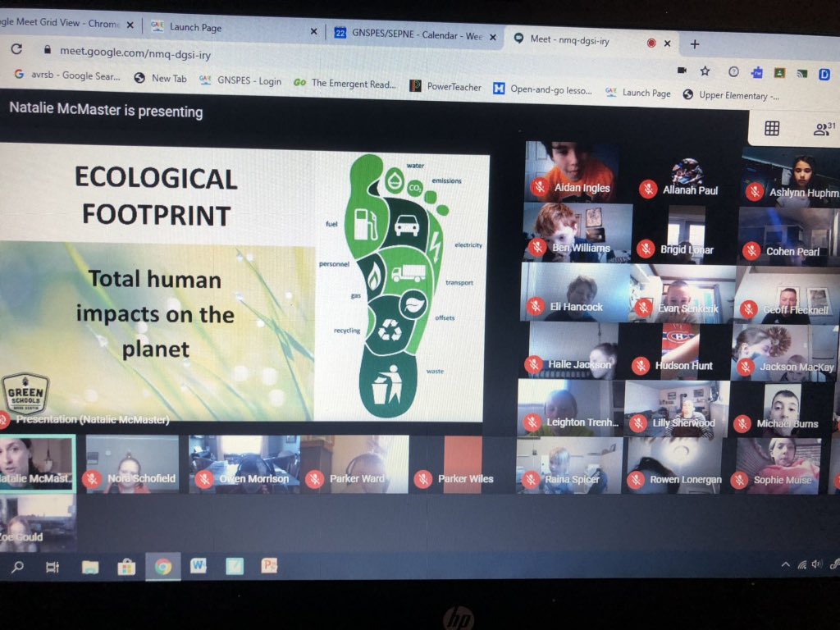Switch to the Launch Page tab

(234, 29)
